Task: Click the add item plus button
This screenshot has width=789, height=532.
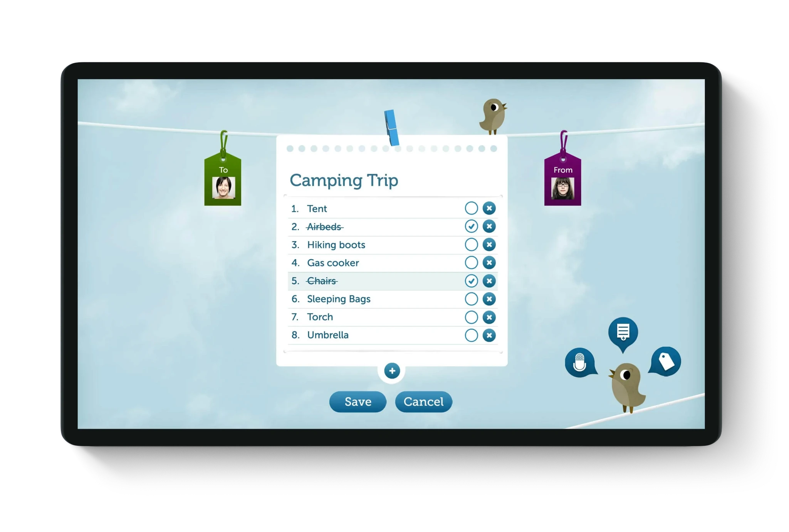Action: [x=392, y=370]
